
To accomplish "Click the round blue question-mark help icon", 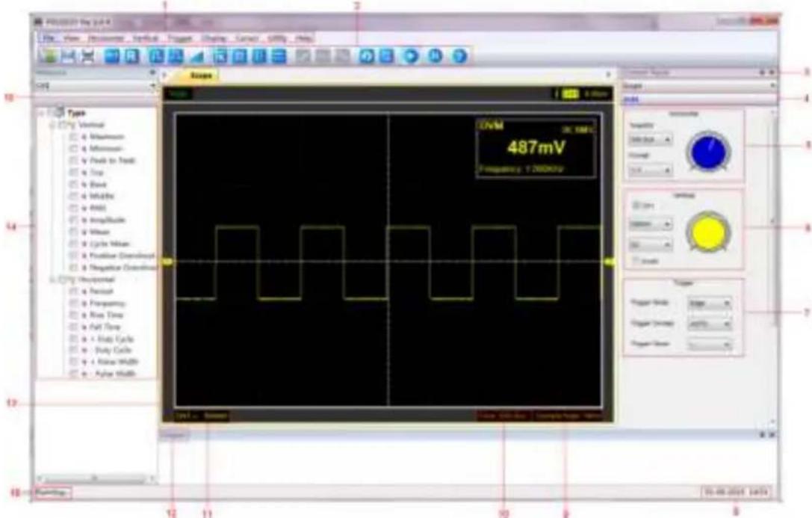I will click(x=459, y=56).
